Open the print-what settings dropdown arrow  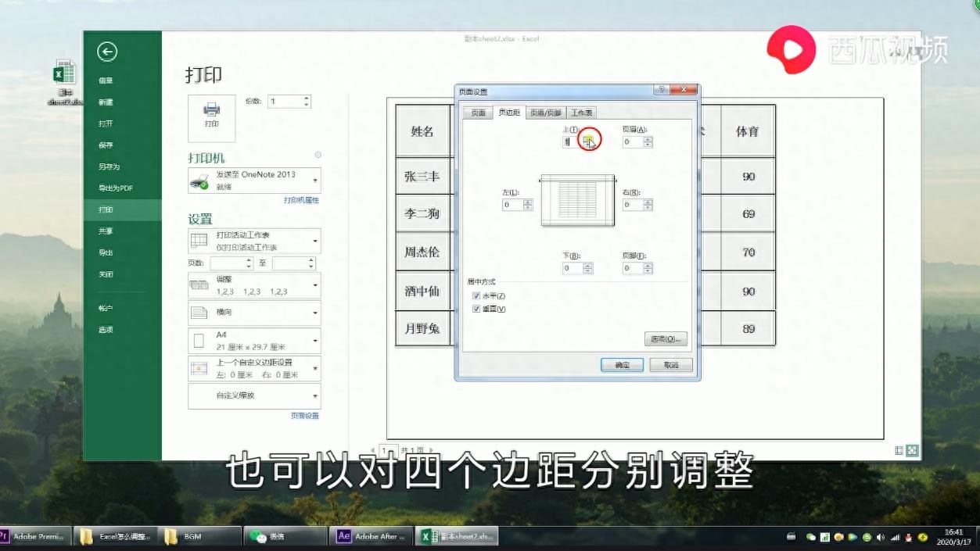[316, 241]
